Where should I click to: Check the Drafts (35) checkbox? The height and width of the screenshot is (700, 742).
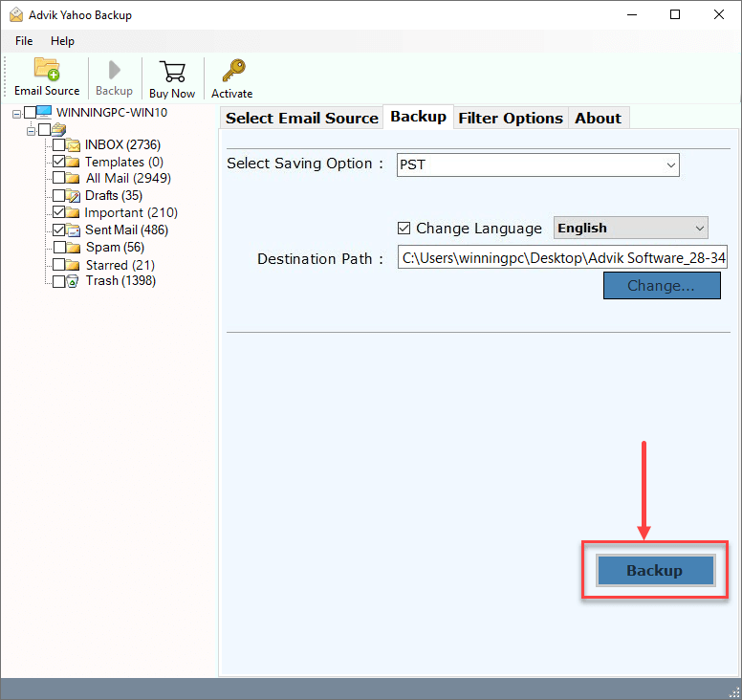59,195
